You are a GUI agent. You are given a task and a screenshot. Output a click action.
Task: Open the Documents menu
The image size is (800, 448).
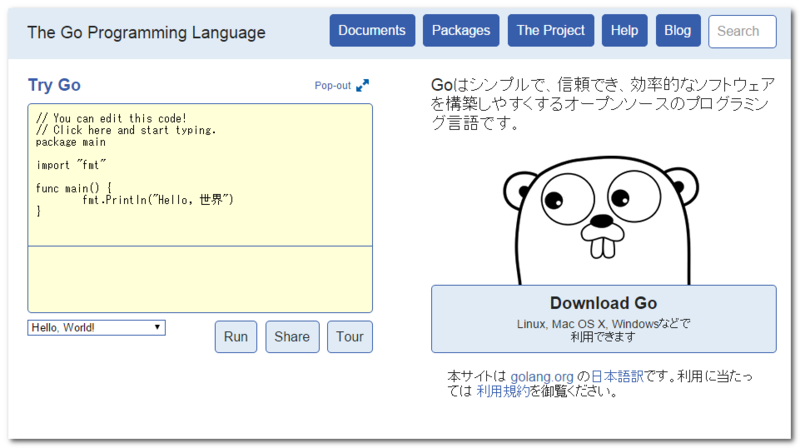tap(372, 31)
